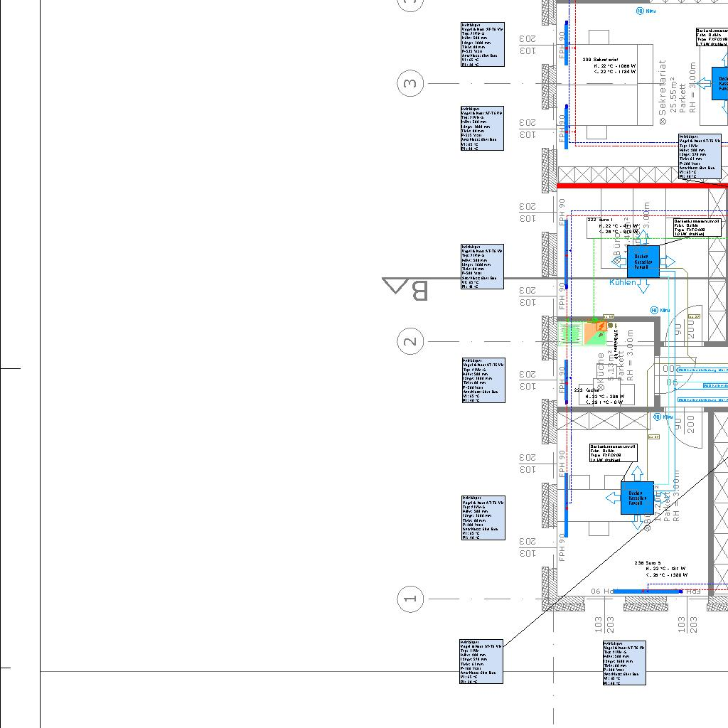Viewport: 728px width, 728px height.
Task: Select grid axis bubble 2
Action: pos(410,341)
